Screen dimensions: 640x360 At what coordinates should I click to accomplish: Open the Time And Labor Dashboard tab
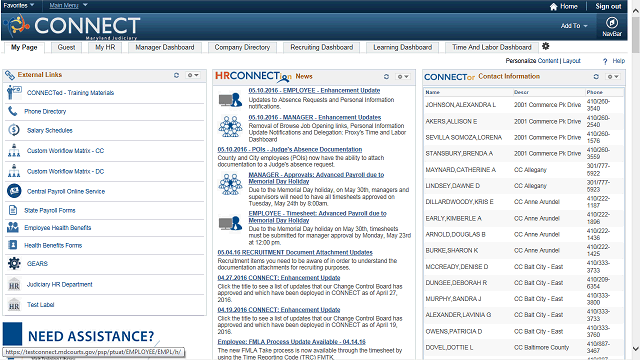coord(492,47)
